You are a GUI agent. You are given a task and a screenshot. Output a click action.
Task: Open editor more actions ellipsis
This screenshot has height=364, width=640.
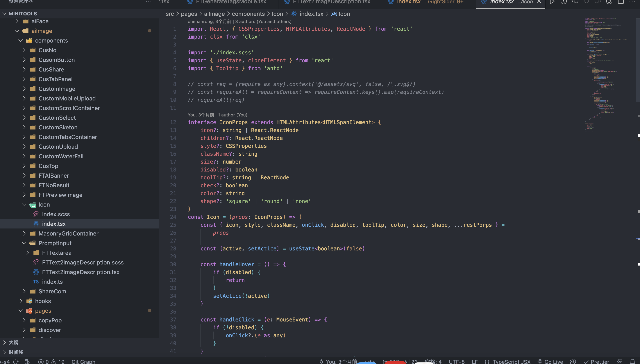coord(632,2)
